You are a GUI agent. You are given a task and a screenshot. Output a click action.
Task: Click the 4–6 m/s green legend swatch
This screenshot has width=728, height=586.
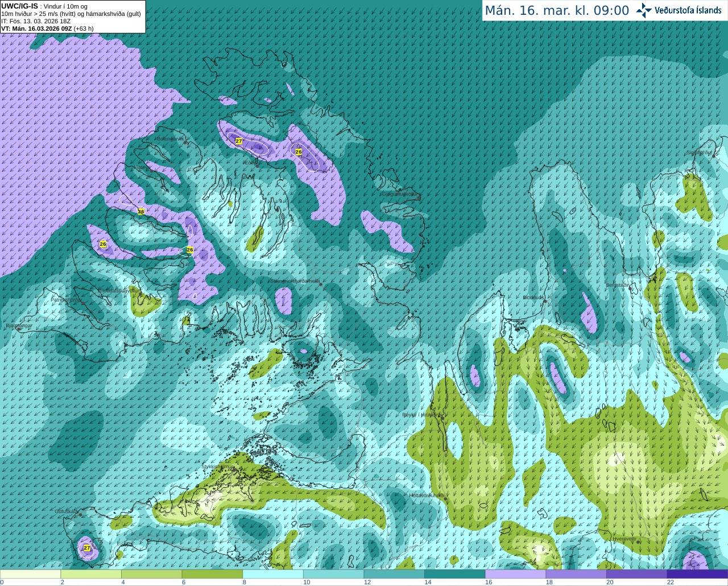tap(151, 574)
